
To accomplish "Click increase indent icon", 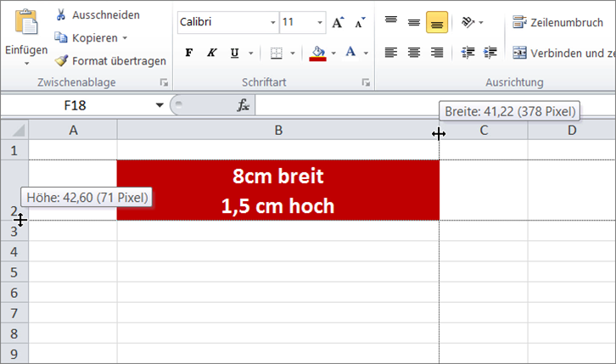I will (490, 53).
